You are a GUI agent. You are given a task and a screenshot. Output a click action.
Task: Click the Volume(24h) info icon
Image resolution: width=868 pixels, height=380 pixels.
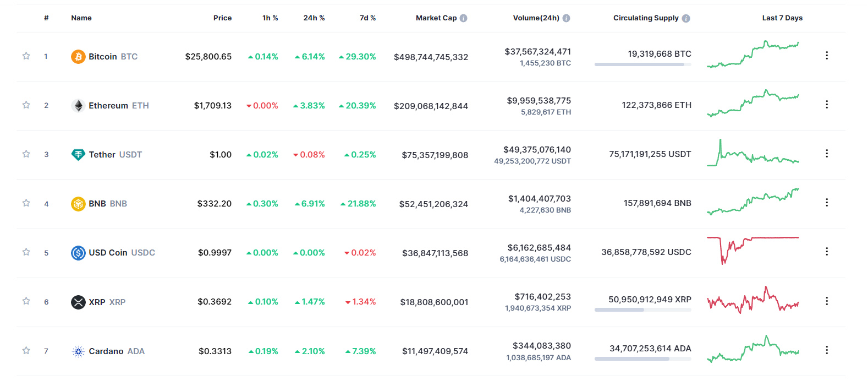[567, 18]
